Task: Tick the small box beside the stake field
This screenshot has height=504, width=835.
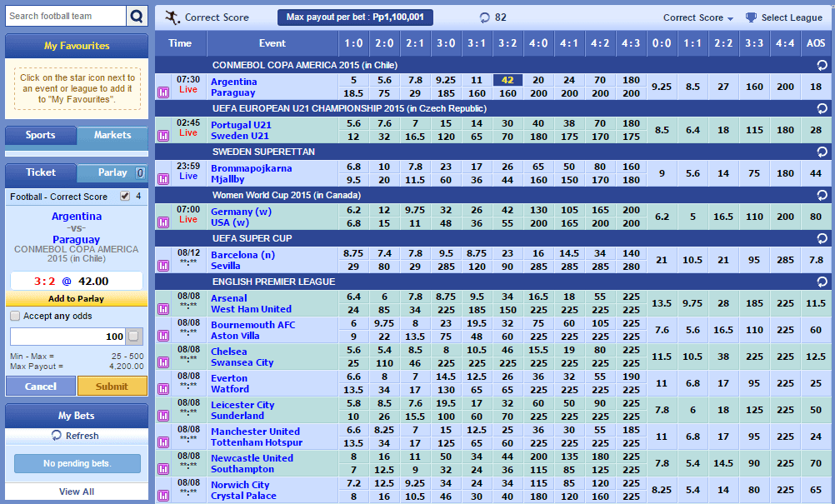Action: (133, 336)
